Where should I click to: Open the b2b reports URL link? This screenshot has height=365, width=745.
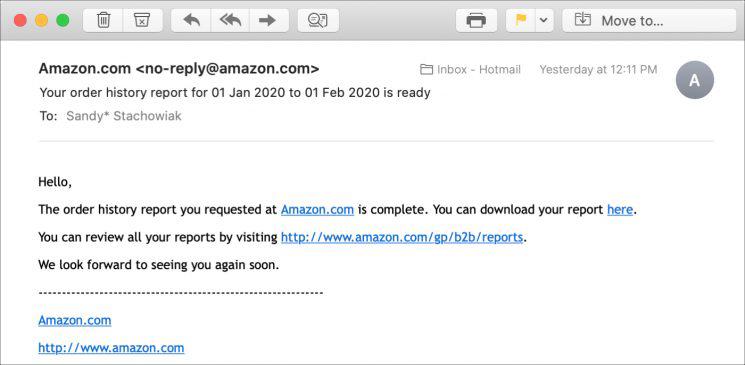point(402,237)
